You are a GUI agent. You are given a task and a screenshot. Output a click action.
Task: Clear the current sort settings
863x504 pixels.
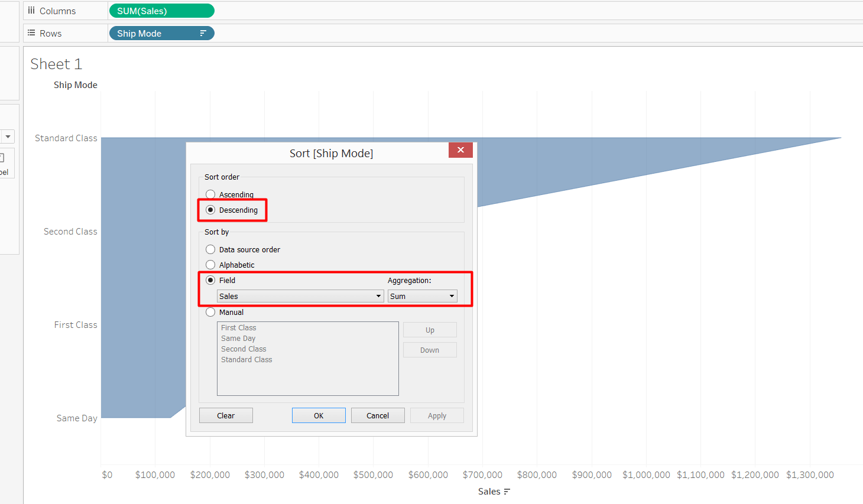click(x=226, y=415)
